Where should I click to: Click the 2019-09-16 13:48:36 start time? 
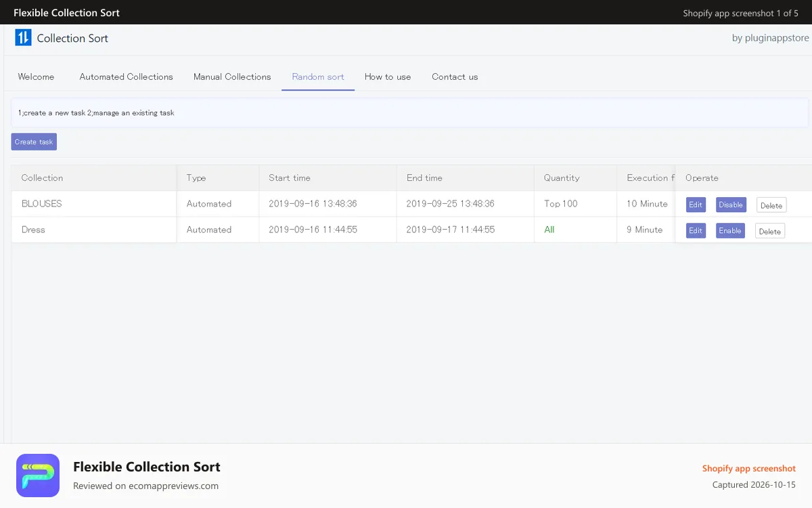click(x=313, y=204)
